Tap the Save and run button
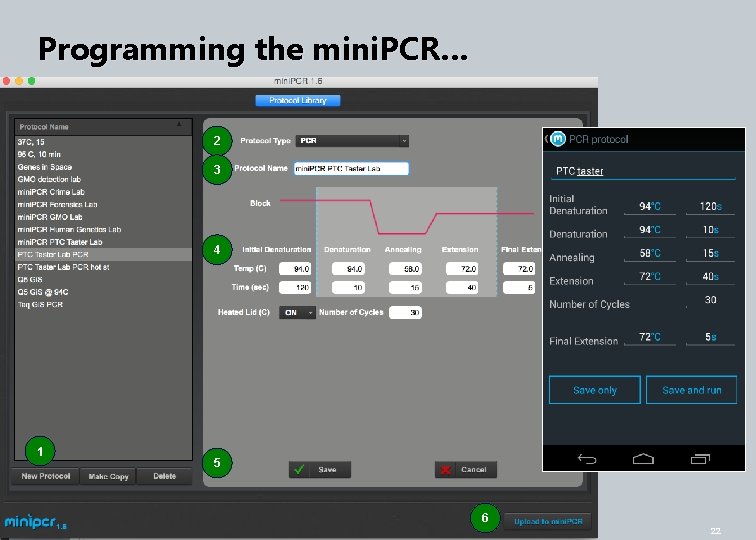 pyautogui.click(x=691, y=390)
